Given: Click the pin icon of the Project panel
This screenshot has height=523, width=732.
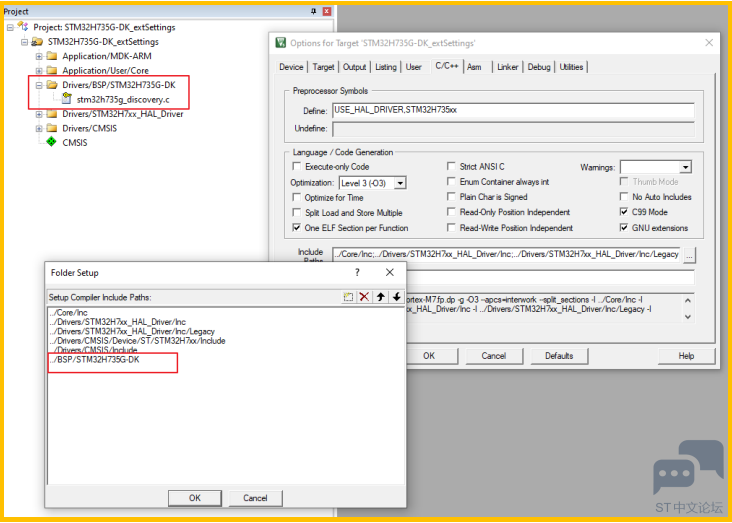Looking at the screenshot, I should pyautogui.click(x=313, y=11).
